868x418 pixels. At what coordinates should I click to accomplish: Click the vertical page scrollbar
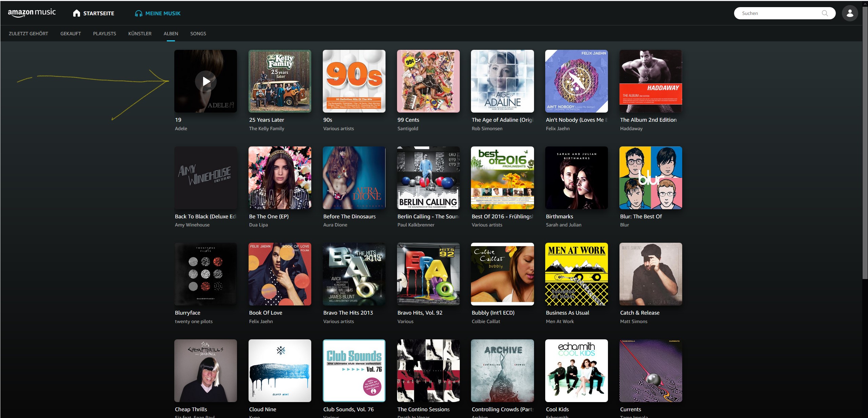865,142
